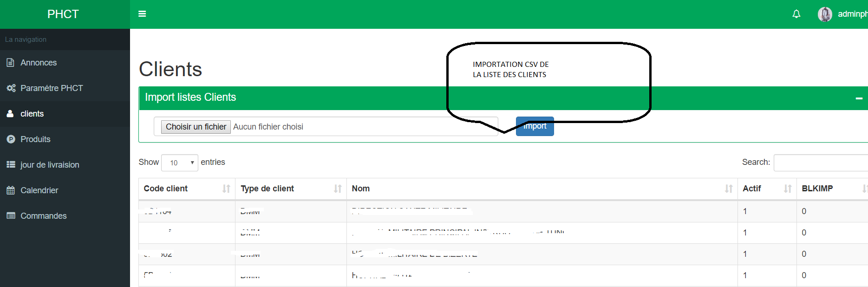The width and height of the screenshot is (868, 287).
Task: Click the Calendrier calendar icon
Action: 11,190
